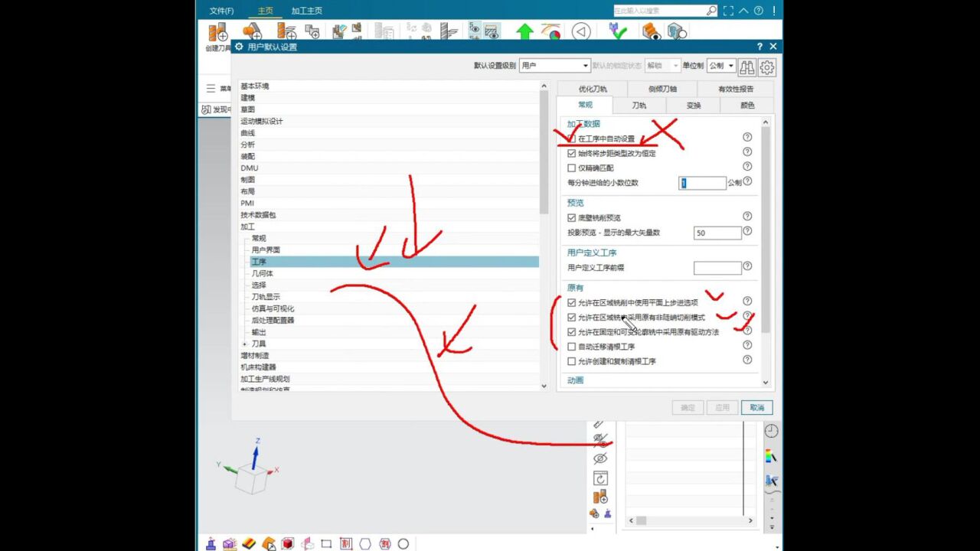Toggle the 仅精确匹配 checkbox
The image size is (980, 551).
(x=571, y=168)
